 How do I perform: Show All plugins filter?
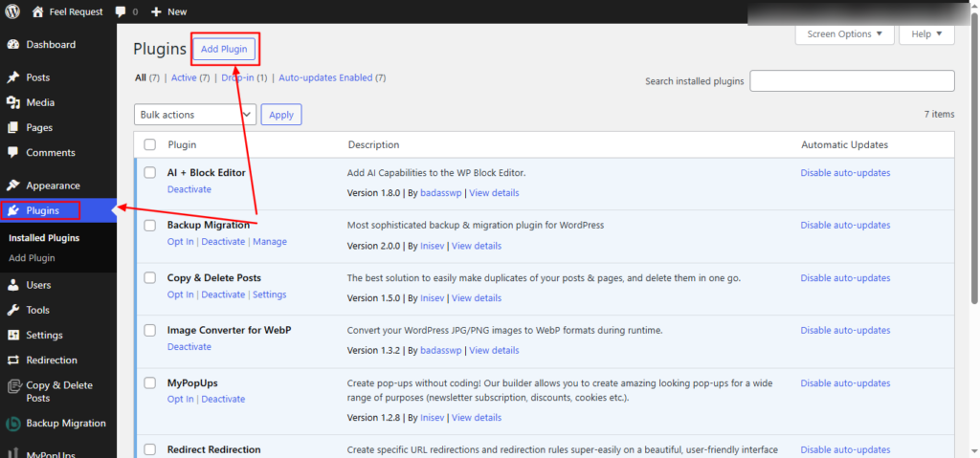[140, 78]
